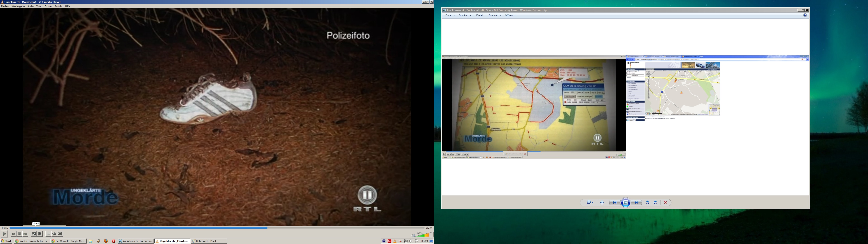Switch to 'Ungeklaerte_Morde' VLC taskbar item
The height and width of the screenshot is (244, 868).
[x=172, y=241]
